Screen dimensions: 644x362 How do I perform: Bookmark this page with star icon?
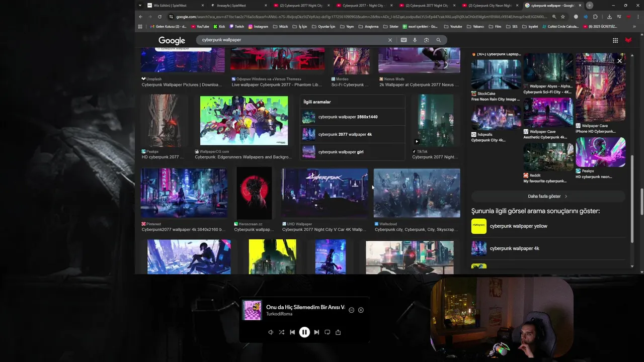[x=562, y=17]
